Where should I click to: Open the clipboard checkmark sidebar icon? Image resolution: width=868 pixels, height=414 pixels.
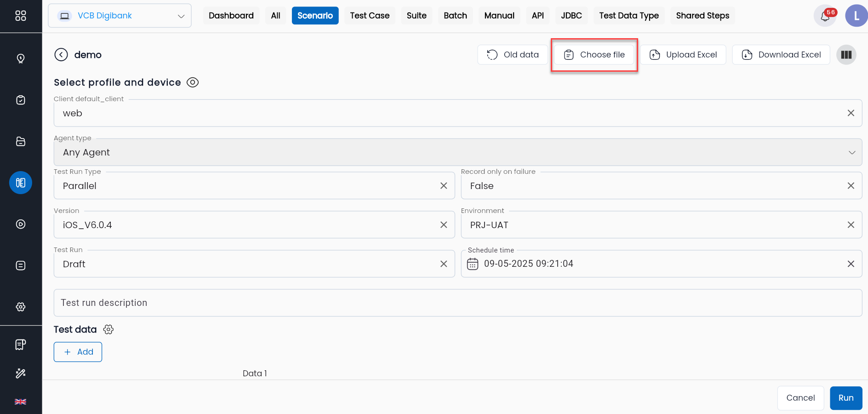coord(21,100)
